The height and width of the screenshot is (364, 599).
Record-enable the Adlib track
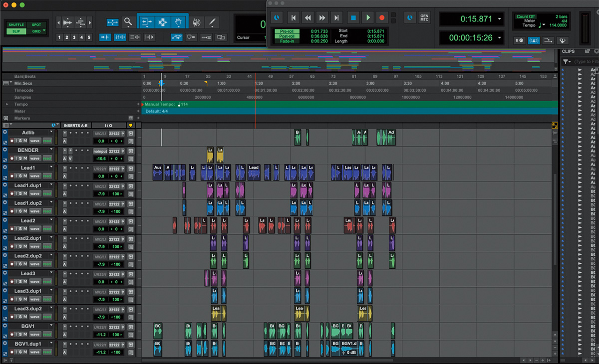12,141
